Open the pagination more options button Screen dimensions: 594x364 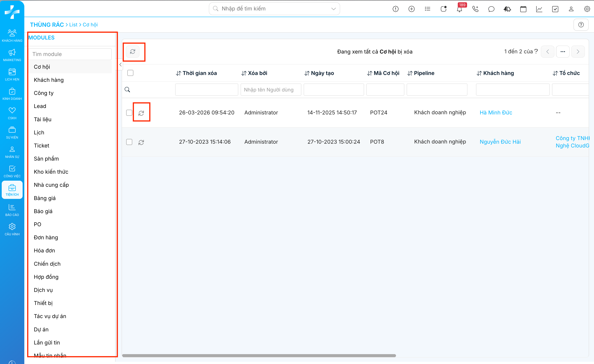pyautogui.click(x=563, y=52)
